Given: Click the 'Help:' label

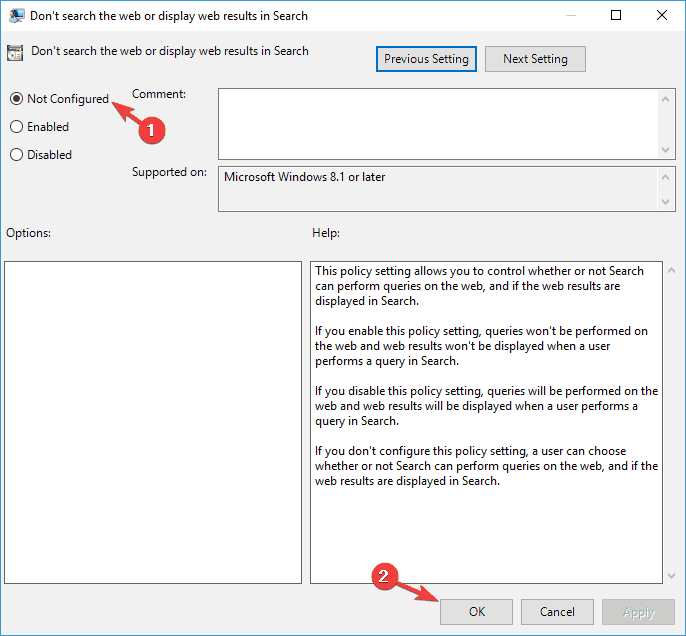Looking at the screenshot, I should [x=326, y=233].
